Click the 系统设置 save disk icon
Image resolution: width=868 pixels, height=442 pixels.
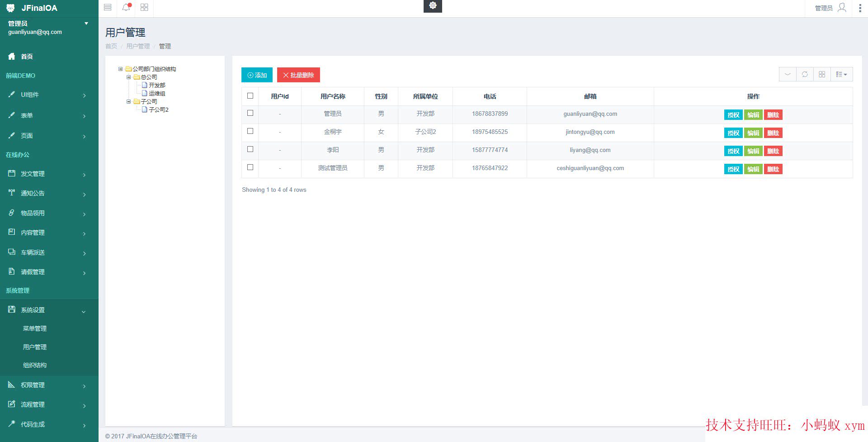12,309
